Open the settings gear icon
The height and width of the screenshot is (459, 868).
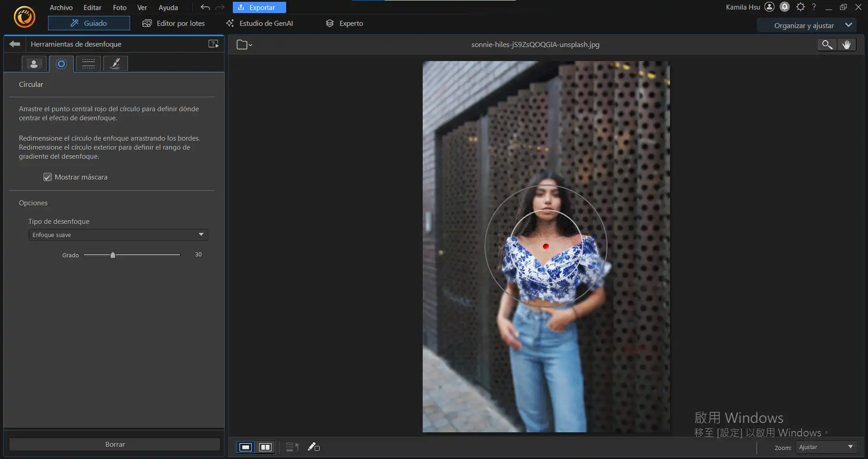[x=800, y=7]
